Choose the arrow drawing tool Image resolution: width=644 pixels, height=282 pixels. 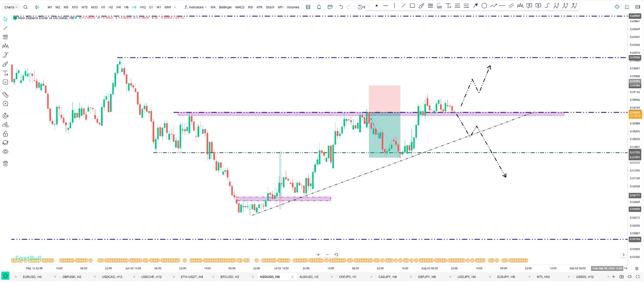475,6
